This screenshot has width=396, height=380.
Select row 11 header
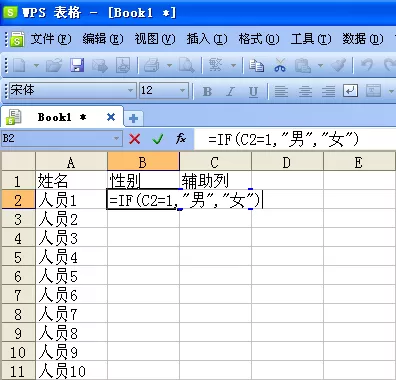(x=18, y=371)
